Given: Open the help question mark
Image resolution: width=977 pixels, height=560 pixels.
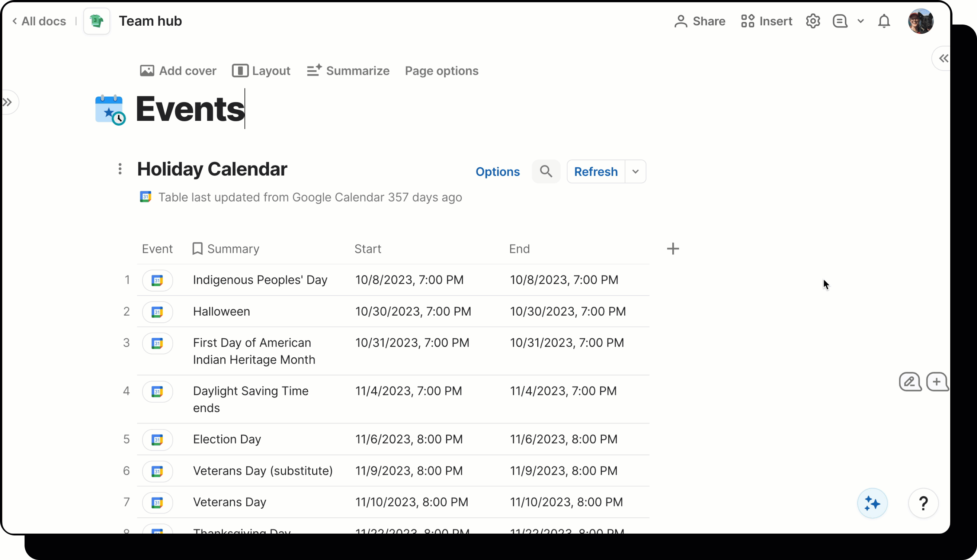Looking at the screenshot, I should point(923,503).
